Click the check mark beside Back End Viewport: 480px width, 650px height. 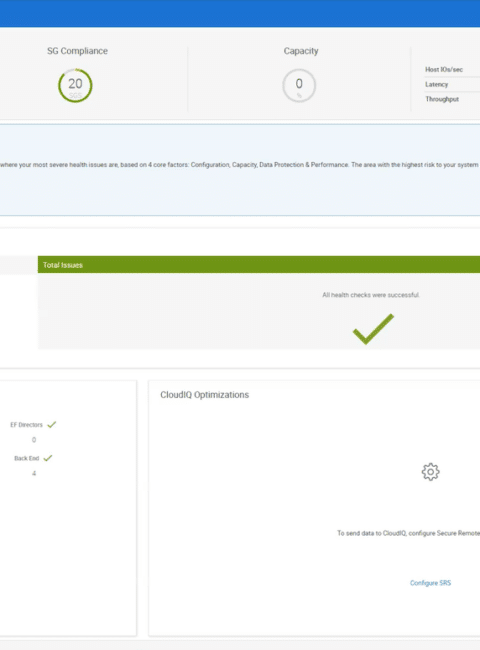pos(48,458)
